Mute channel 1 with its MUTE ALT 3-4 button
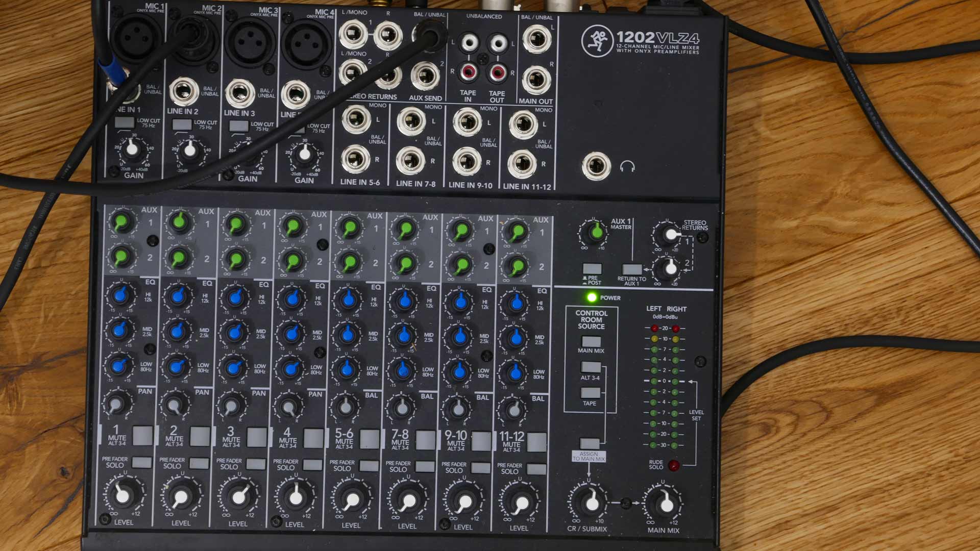 click(x=143, y=435)
